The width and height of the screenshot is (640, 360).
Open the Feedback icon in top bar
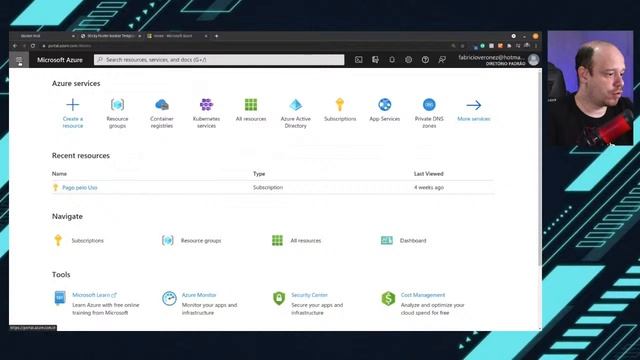442,60
